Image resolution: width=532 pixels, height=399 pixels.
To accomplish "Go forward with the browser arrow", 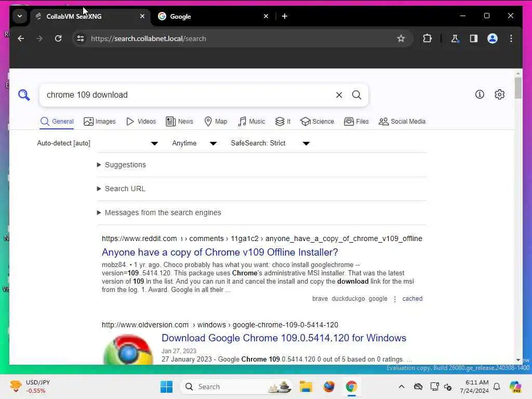I will pyautogui.click(x=39, y=38).
